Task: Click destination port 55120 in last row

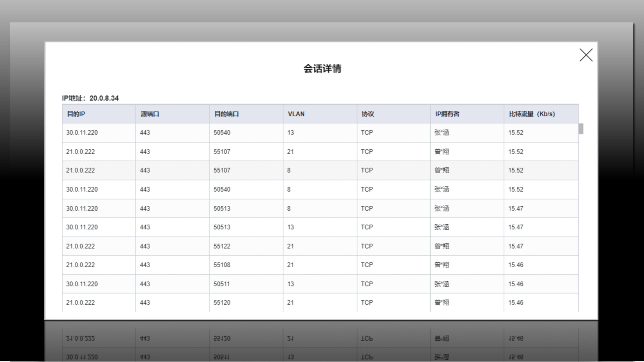Action: click(222, 303)
